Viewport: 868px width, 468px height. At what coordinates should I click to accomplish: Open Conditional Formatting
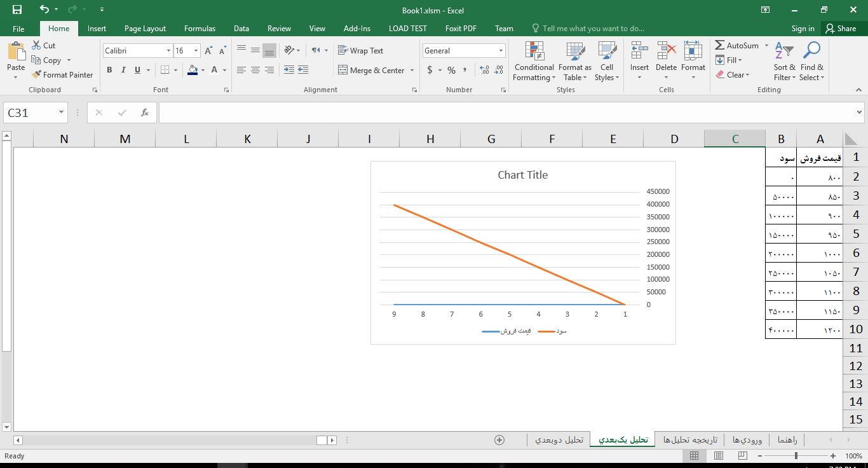(x=534, y=62)
